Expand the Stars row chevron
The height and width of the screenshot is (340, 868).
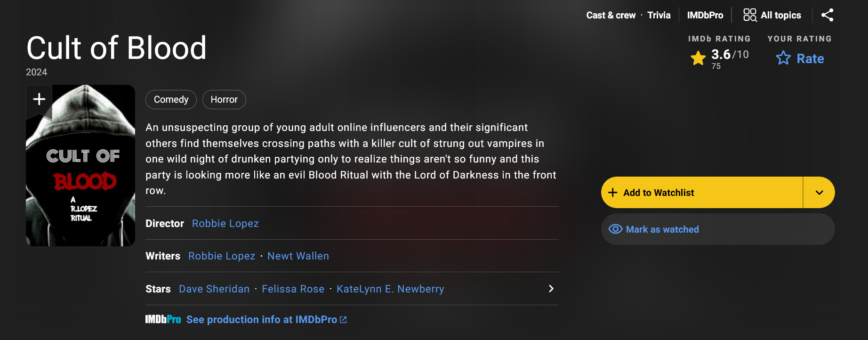click(551, 289)
